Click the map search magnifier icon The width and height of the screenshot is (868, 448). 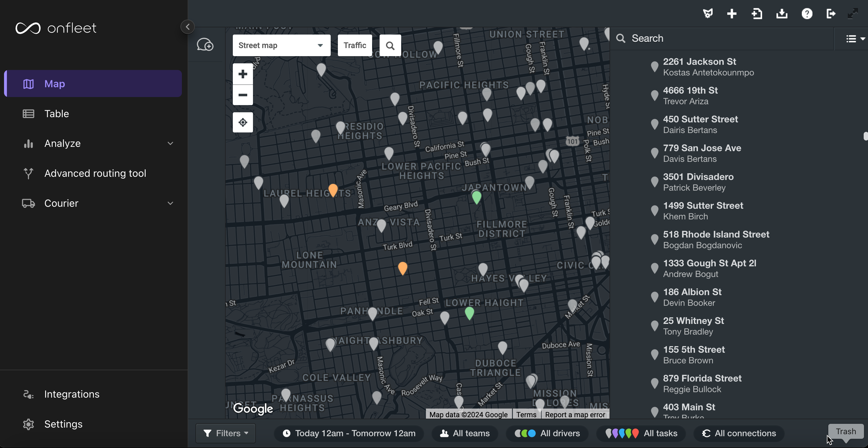pyautogui.click(x=390, y=45)
